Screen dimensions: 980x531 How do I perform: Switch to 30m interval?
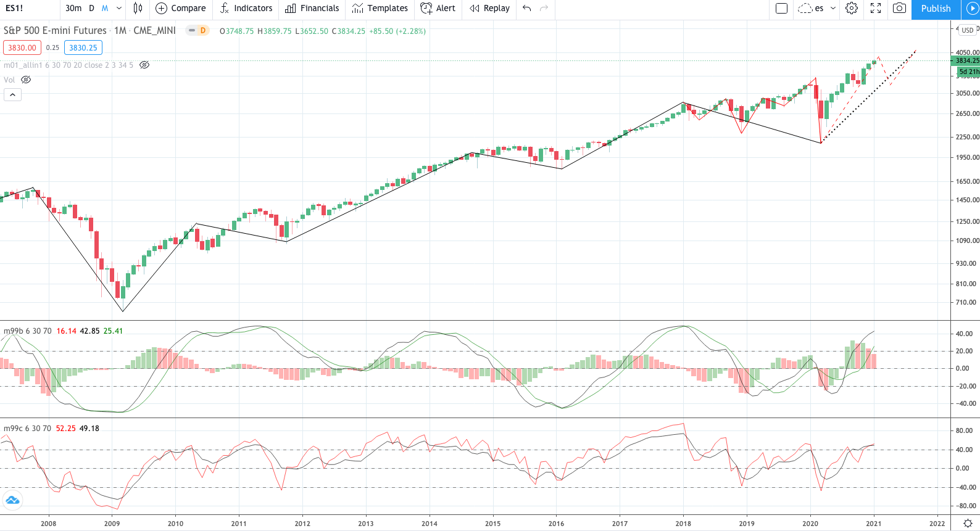click(73, 8)
